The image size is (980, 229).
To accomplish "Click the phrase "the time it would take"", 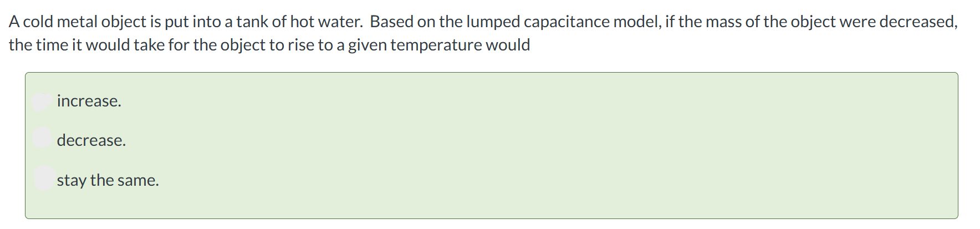I will pyautogui.click(x=87, y=44).
